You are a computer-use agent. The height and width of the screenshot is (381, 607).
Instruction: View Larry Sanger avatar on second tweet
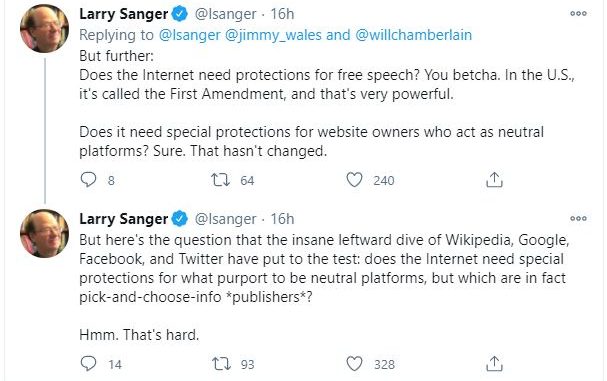coord(45,233)
